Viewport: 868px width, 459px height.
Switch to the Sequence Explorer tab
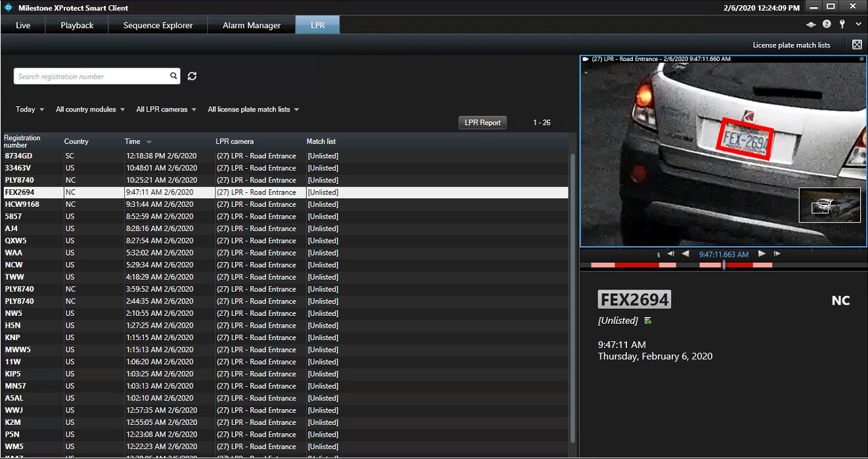(x=158, y=26)
